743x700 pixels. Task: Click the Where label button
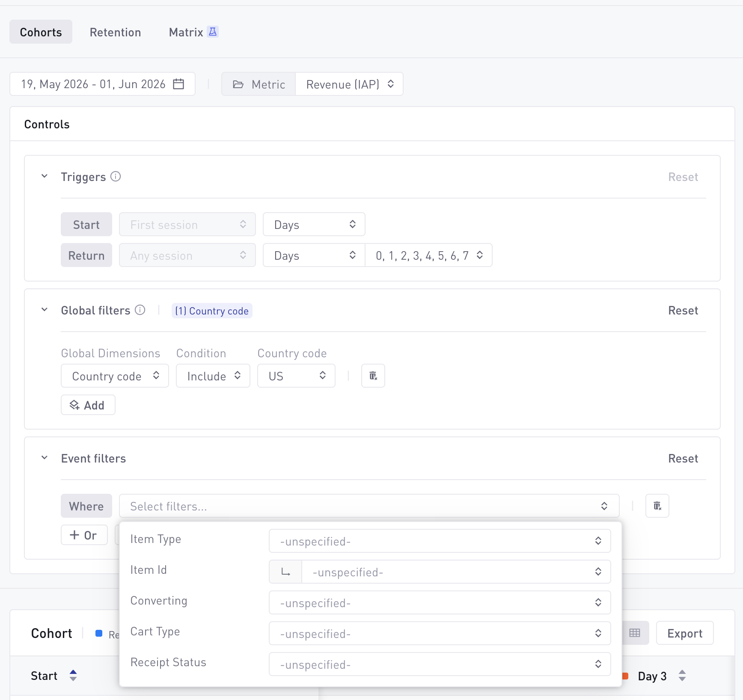click(86, 506)
